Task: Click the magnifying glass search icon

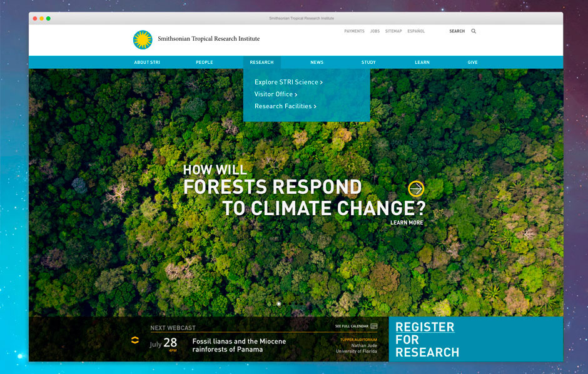Action: [474, 31]
